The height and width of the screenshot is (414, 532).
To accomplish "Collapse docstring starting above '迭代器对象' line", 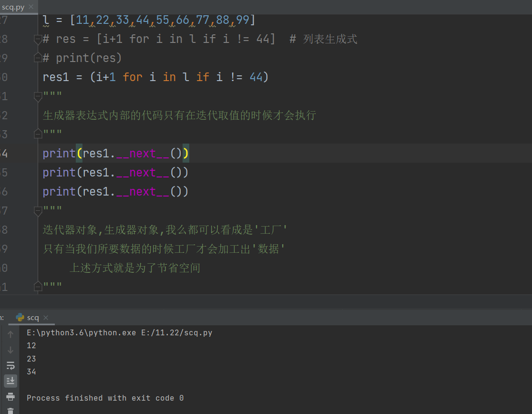I will click(38, 211).
